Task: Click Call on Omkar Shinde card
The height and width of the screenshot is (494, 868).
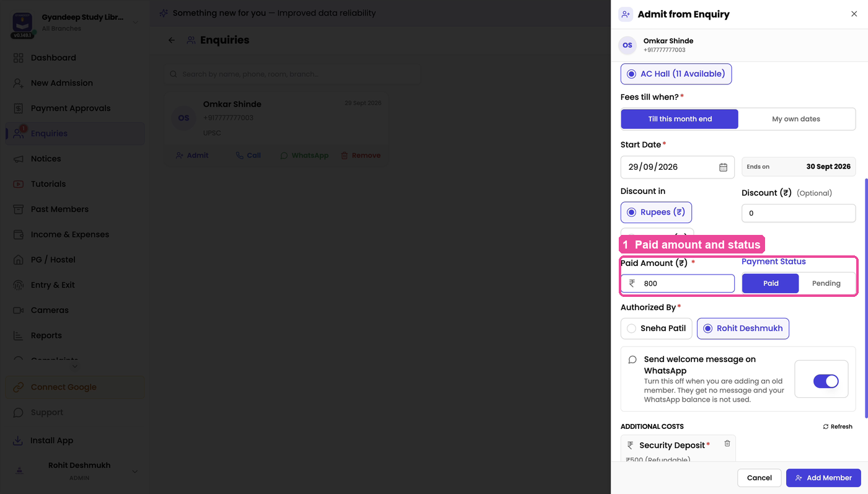Action: click(x=248, y=156)
